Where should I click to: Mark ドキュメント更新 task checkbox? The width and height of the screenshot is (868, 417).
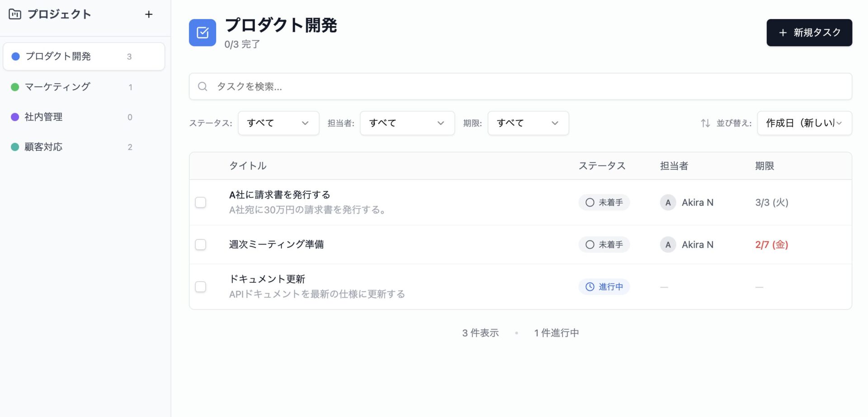pyautogui.click(x=200, y=287)
